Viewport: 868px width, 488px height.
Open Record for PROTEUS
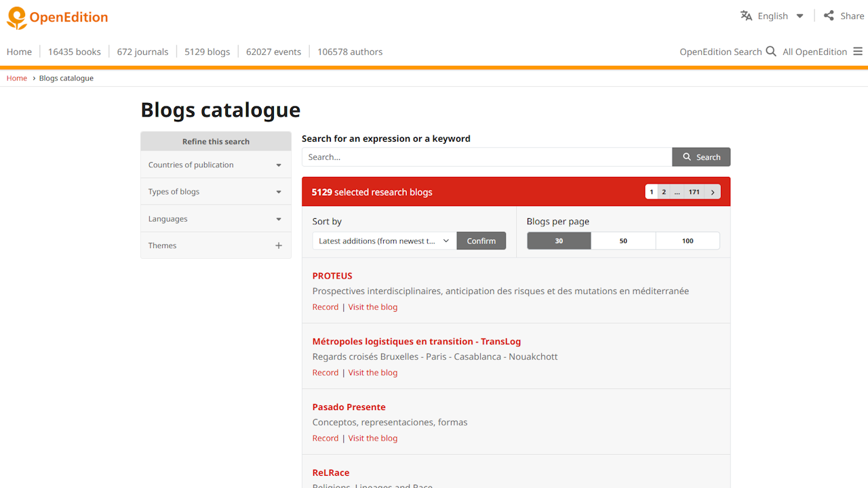[325, 307]
